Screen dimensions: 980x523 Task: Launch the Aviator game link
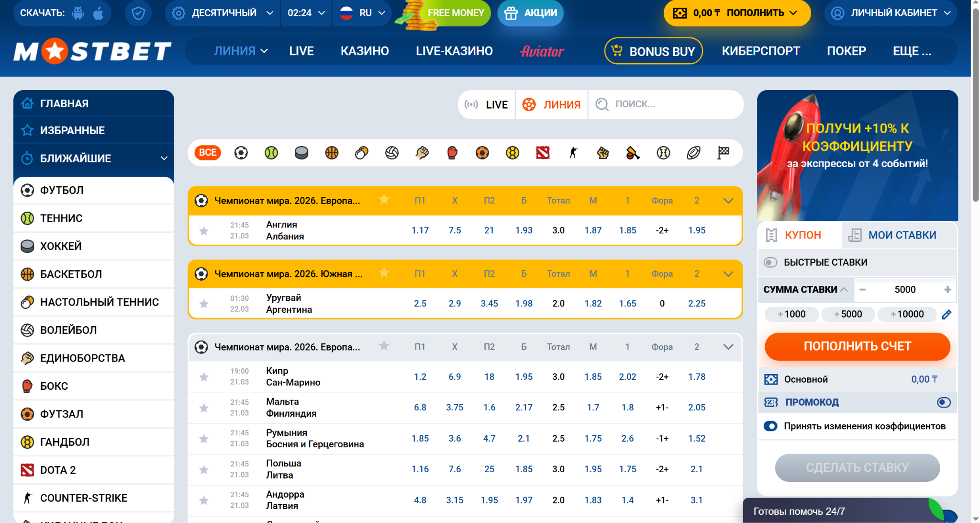[x=542, y=51]
